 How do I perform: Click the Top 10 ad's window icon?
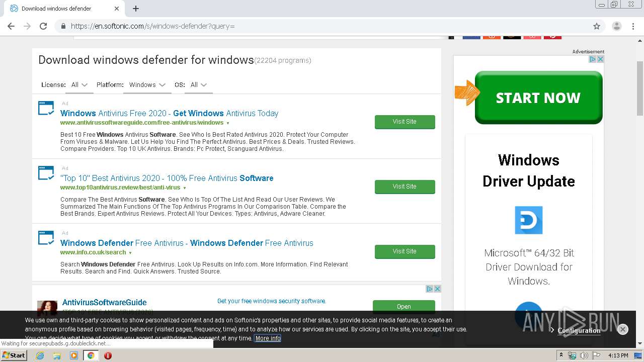[46, 173]
